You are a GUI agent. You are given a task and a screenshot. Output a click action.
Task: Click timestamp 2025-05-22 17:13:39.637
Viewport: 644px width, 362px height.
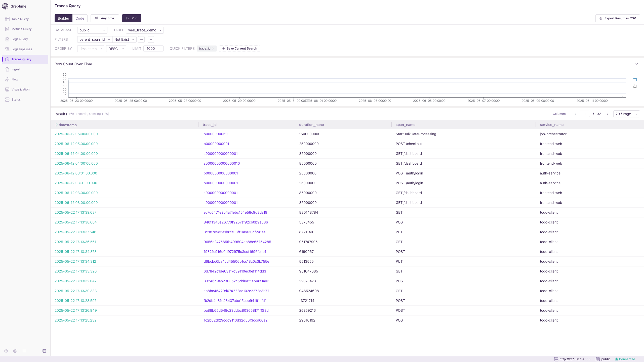(75, 212)
